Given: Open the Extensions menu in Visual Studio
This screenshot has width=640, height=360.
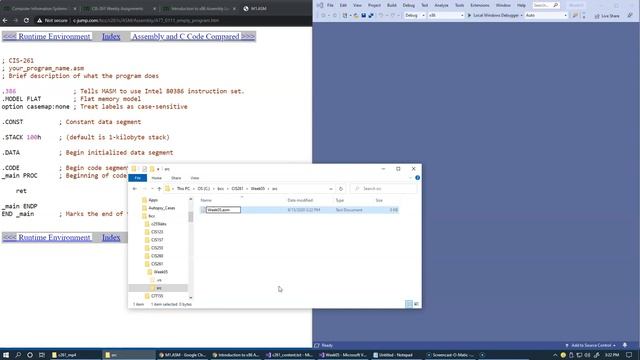Looking at the screenshot, I should coord(480,5).
